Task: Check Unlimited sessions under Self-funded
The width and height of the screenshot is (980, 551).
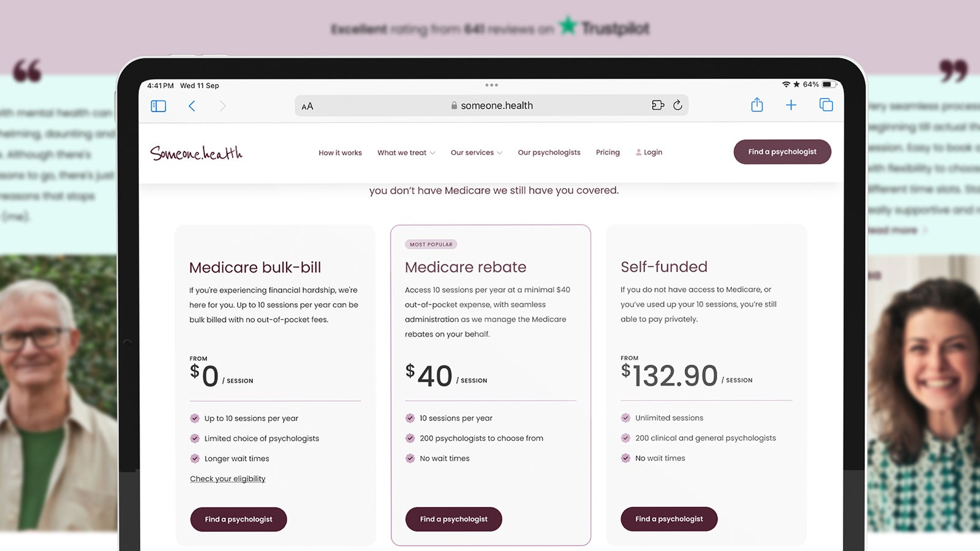Action: [x=626, y=418]
